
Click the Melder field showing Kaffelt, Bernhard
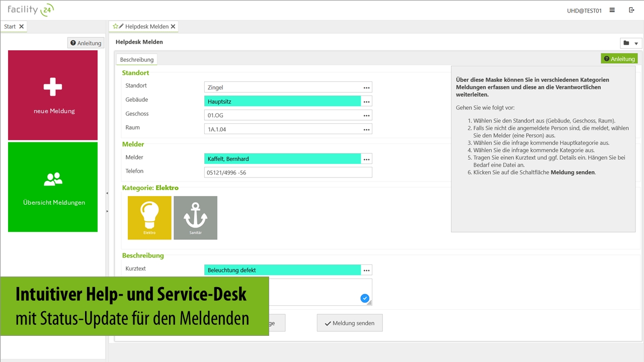pos(283,159)
